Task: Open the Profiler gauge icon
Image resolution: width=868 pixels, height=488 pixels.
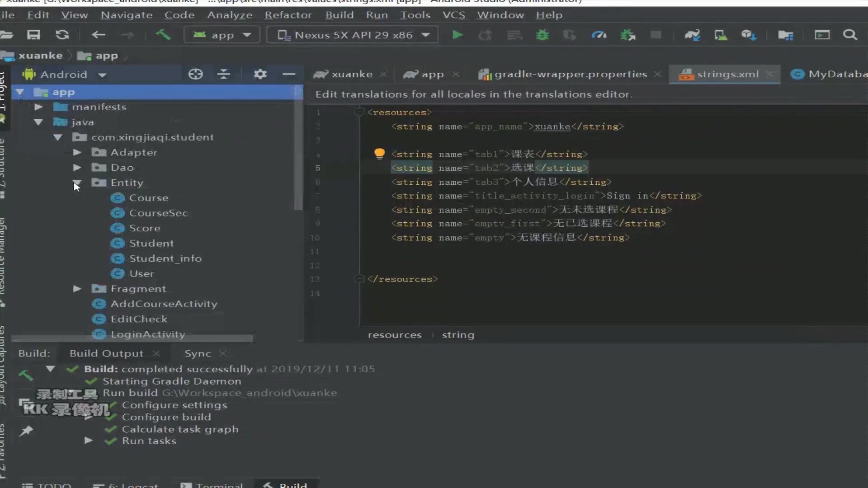Action: [599, 35]
